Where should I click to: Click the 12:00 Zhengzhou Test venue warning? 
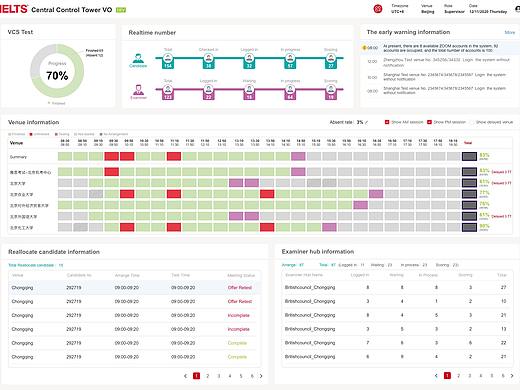[x=446, y=62]
